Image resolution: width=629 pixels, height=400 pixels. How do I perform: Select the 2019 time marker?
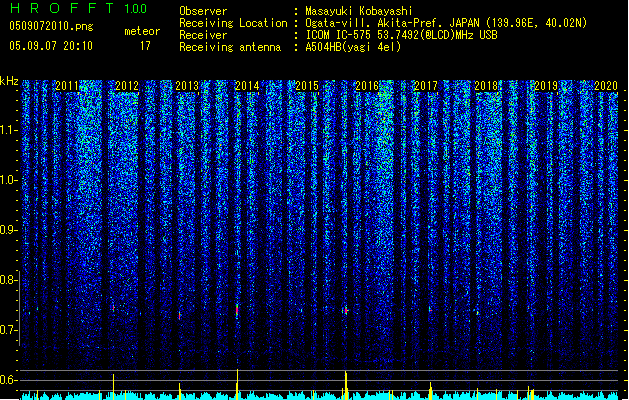546,86
